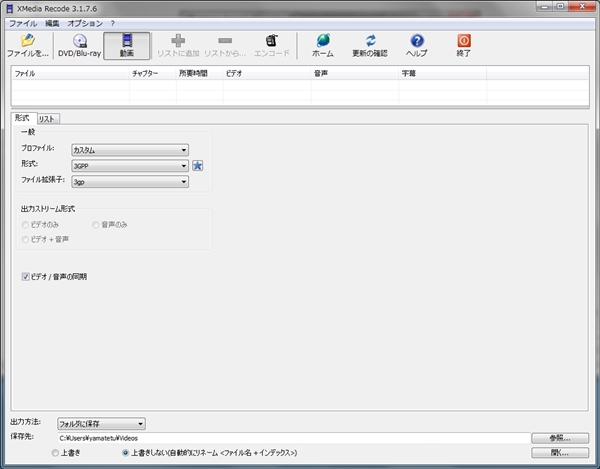Expand the ファイル拡張子 dropdown (3gp)
Screen dimensions: 600x469
(x=130, y=182)
